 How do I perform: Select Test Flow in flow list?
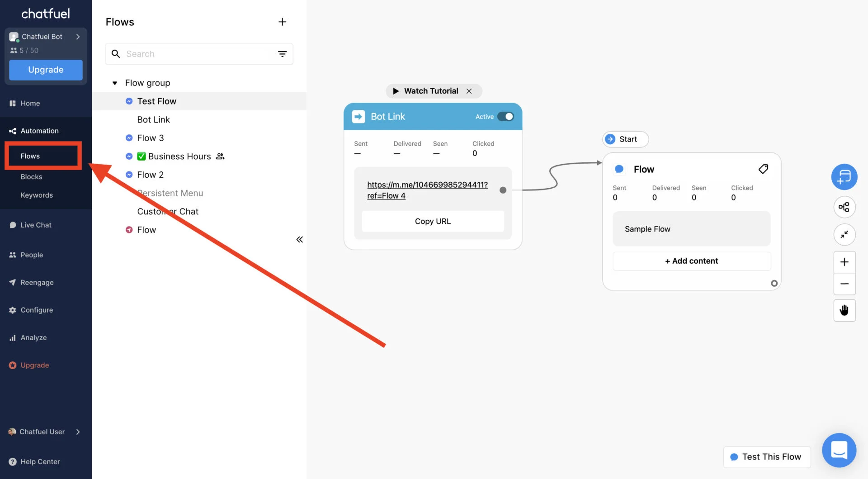tap(199, 101)
